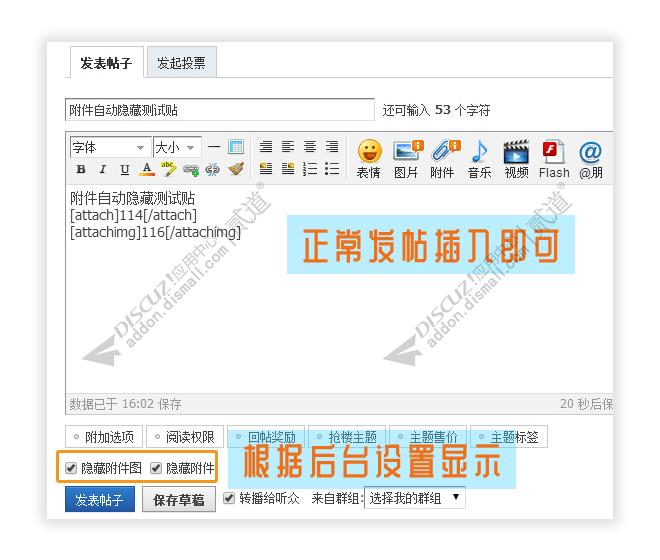Insert an unordered bullet list
Viewport: 660px width, 560px height.
(332, 169)
